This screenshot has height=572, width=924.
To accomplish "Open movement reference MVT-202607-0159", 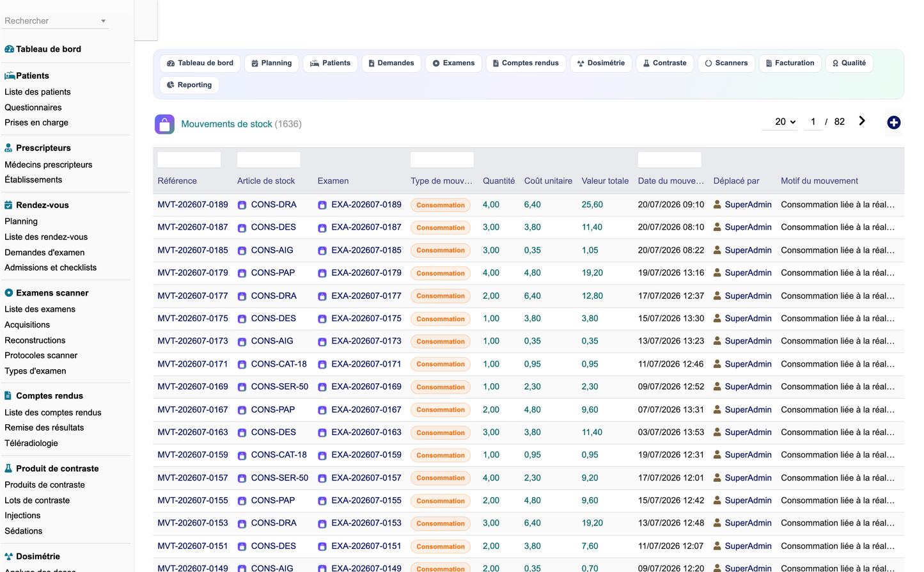I will [x=192, y=455].
